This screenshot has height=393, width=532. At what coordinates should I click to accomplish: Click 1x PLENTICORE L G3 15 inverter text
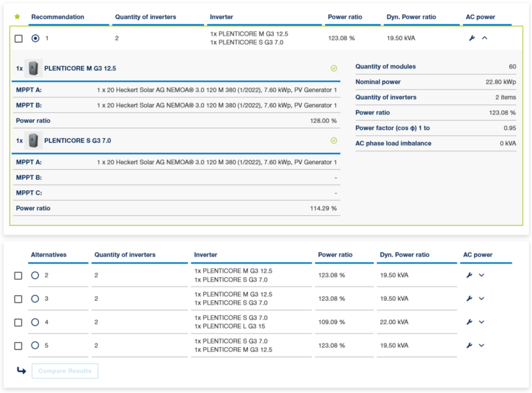[230, 326]
